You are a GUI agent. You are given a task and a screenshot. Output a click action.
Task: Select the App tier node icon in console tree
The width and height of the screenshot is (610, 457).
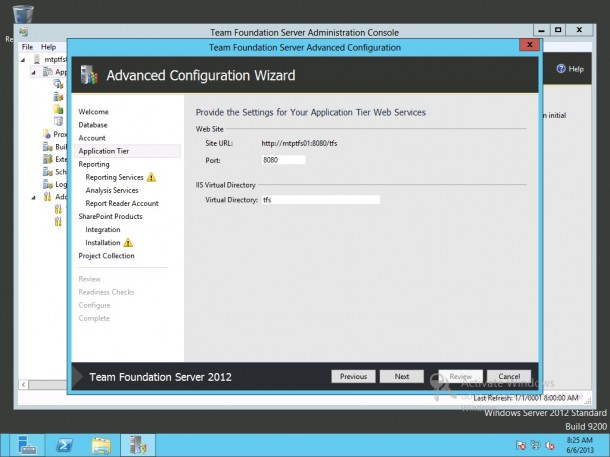tap(47, 72)
